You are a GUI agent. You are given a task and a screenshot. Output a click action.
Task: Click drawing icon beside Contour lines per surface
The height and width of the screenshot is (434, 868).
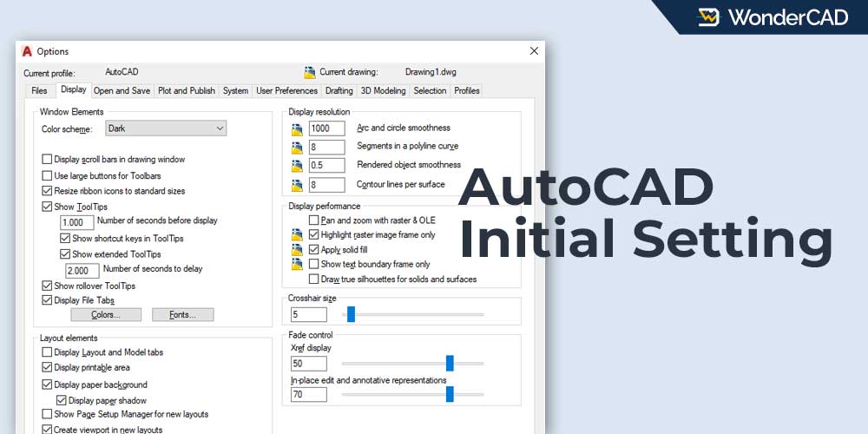297,185
